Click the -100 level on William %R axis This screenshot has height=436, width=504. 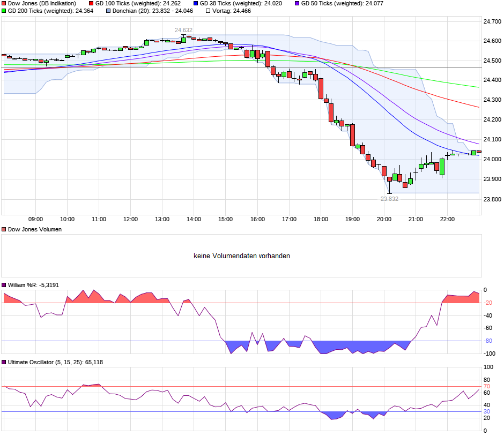pyautogui.click(x=489, y=354)
